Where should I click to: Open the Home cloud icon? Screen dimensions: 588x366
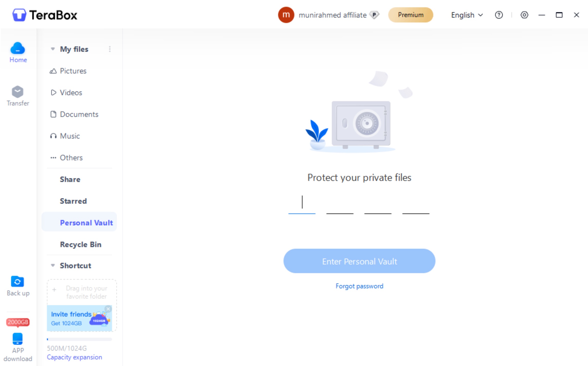tap(18, 48)
